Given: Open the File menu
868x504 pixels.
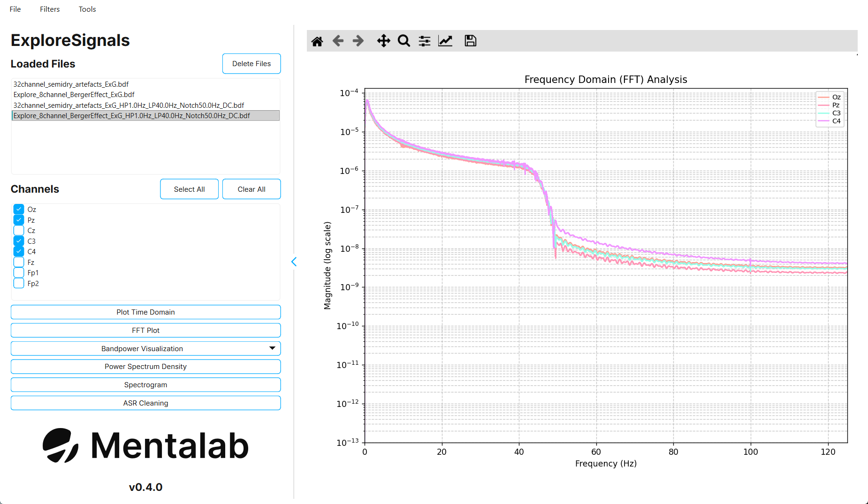Looking at the screenshot, I should (x=15, y=9).
